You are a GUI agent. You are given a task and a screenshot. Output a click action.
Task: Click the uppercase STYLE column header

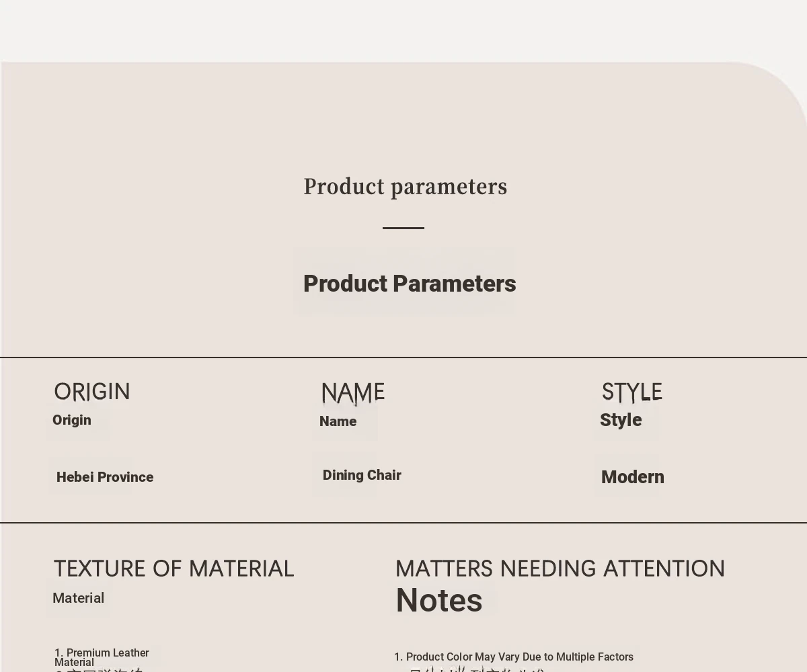[x=631, y=392]
